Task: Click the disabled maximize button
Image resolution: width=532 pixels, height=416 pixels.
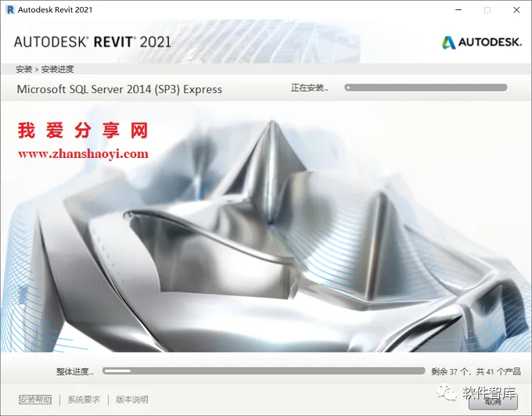Action: pyautogui.click(x=487, y=10)
